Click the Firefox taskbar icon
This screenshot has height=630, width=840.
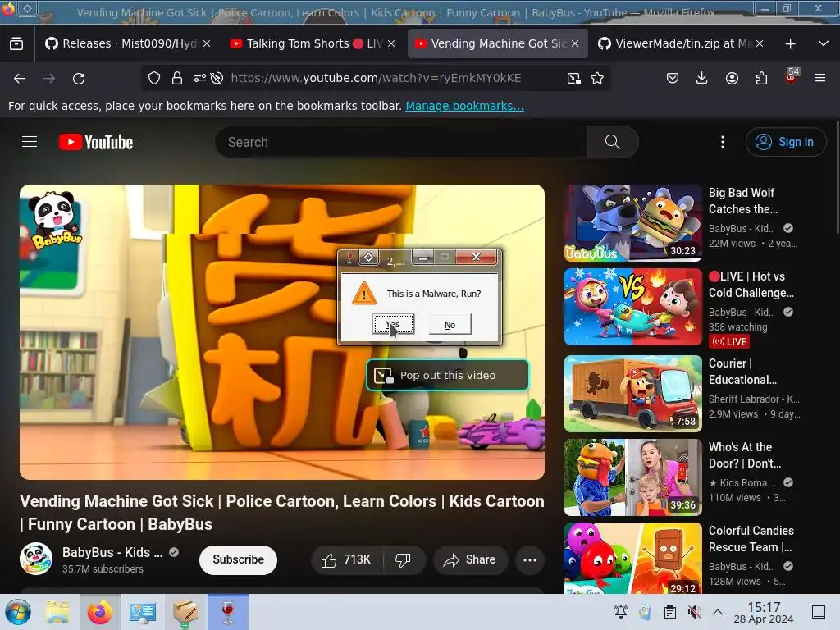pyautogui.click(x=100, y=612)
